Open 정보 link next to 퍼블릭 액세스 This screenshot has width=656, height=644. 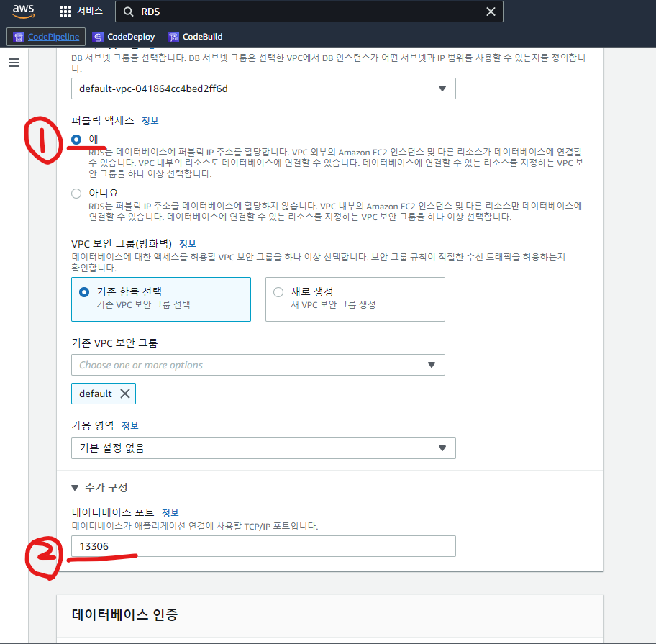tap(150, 121)
